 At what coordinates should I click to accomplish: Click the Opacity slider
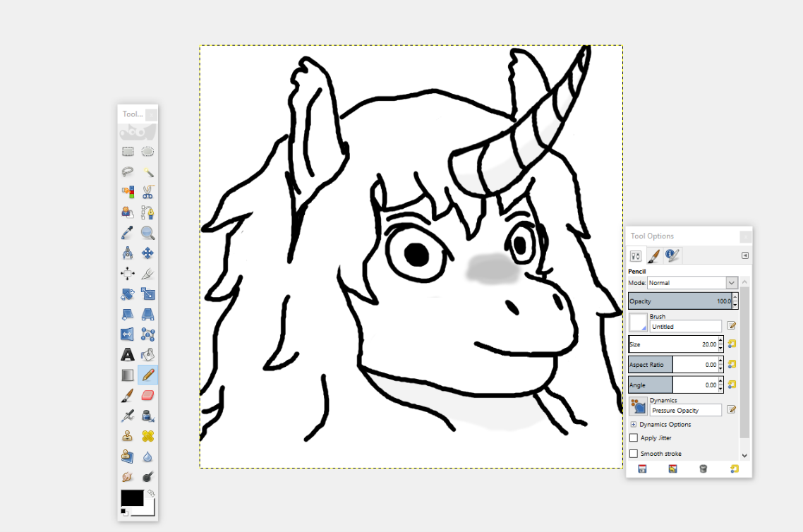tap(680, 301)
